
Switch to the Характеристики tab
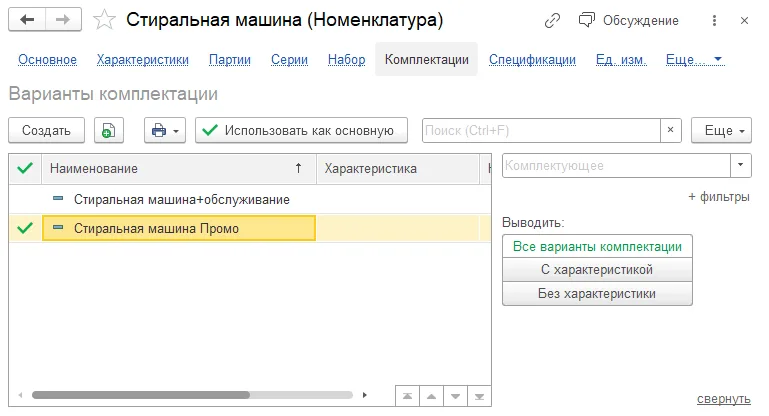(143, 60)
